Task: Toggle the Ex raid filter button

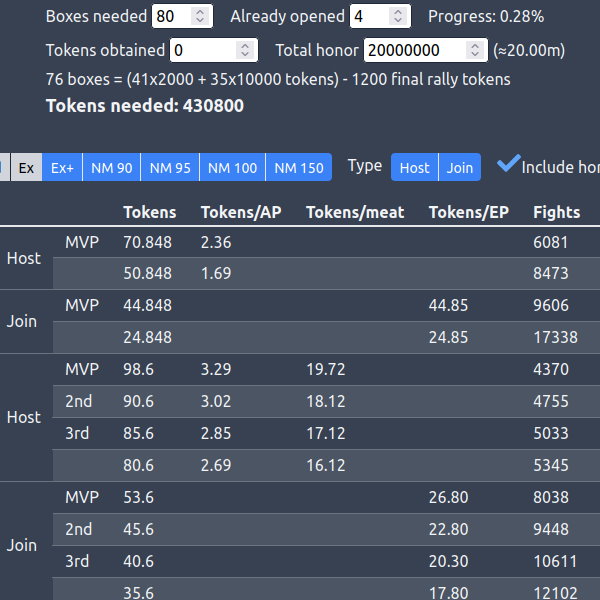Action: [x=26, y=168]
